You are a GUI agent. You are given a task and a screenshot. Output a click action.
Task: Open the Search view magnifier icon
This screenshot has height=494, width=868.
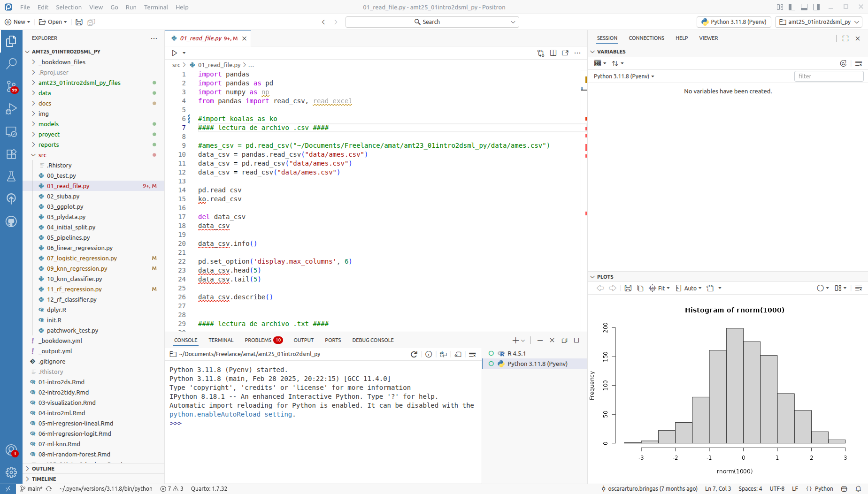[11, 63]
